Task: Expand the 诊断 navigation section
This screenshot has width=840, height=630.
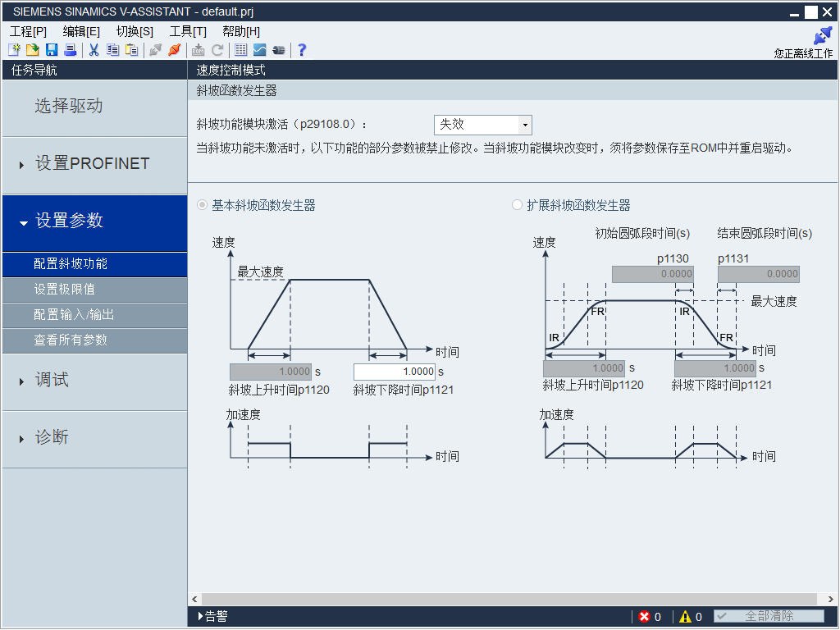Action: [x=21, y=440]
